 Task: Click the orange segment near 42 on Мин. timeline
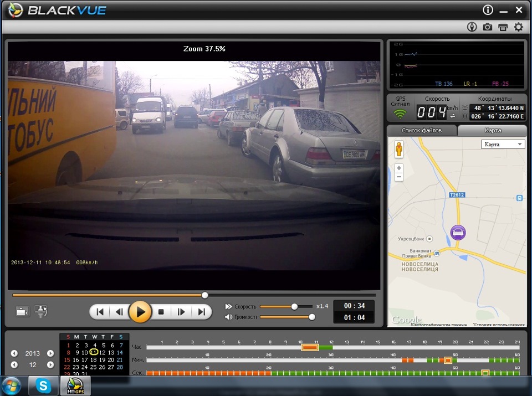[x=408, y=360]
